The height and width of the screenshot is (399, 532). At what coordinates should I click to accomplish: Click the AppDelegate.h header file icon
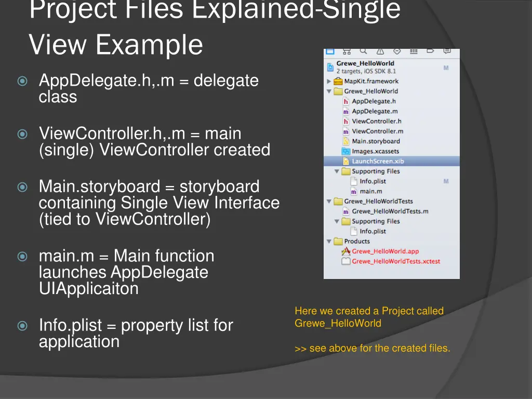(345, 101)
